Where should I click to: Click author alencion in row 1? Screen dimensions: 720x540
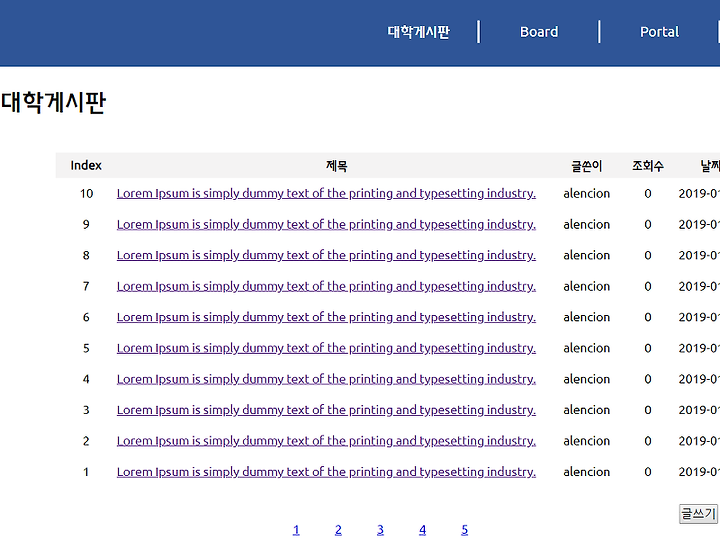586,472
